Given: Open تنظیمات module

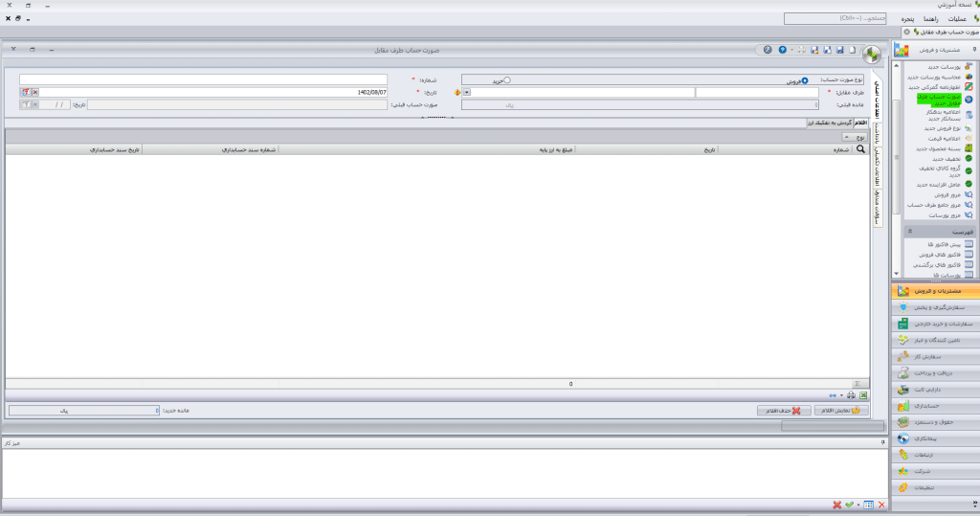Looking at the screenshot, I should click(x=936, y=487).
